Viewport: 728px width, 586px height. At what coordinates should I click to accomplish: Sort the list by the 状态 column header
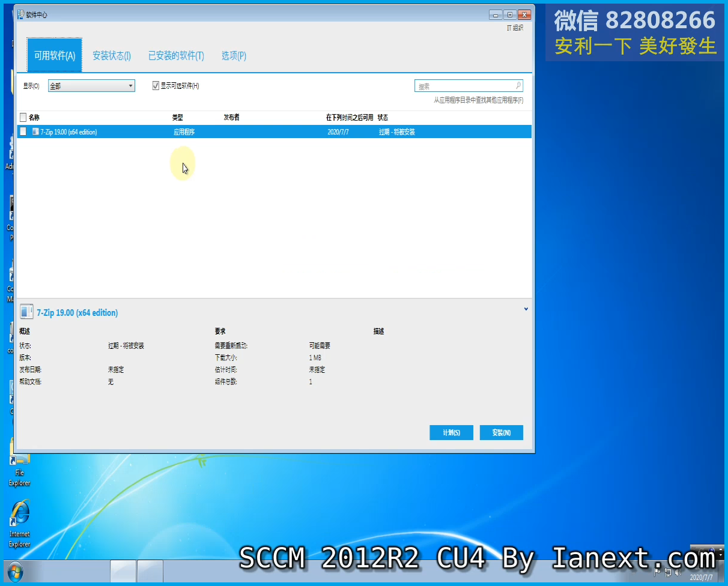[x=383, y=118]
